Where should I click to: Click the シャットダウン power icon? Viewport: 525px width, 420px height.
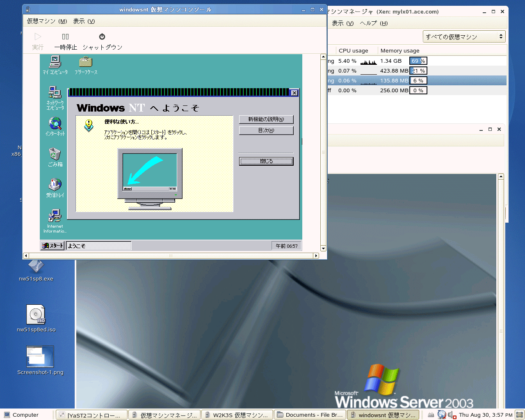[x=102, y=37]
